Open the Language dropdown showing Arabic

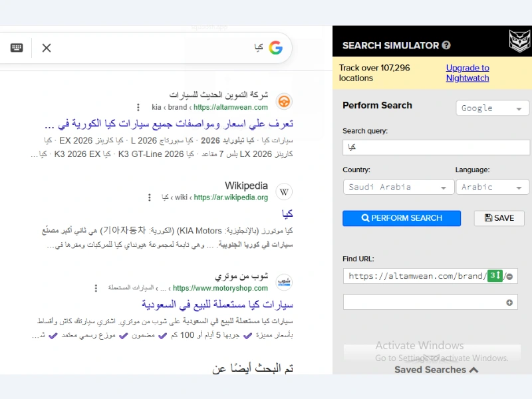492,187
